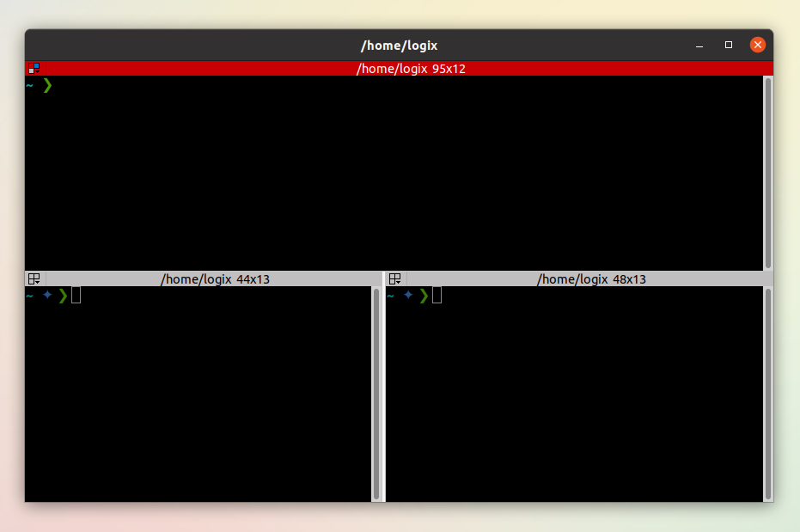The image size is (800, 532).
Task: Click the blue star icon in the bottom-right prompt
Action: tap(407, 295)
